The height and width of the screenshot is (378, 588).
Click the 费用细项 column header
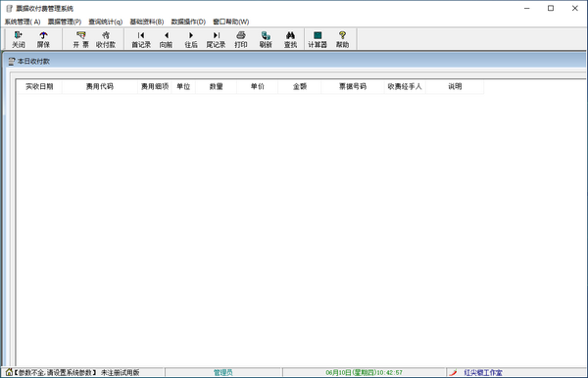pyautogui.click(x=155, y=86)
